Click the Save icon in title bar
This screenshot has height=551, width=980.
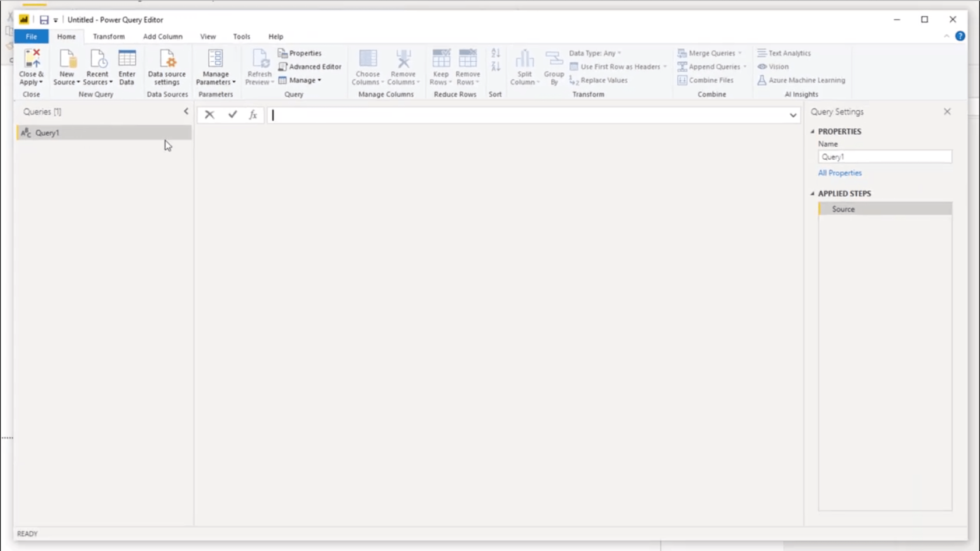pos(44,20)
